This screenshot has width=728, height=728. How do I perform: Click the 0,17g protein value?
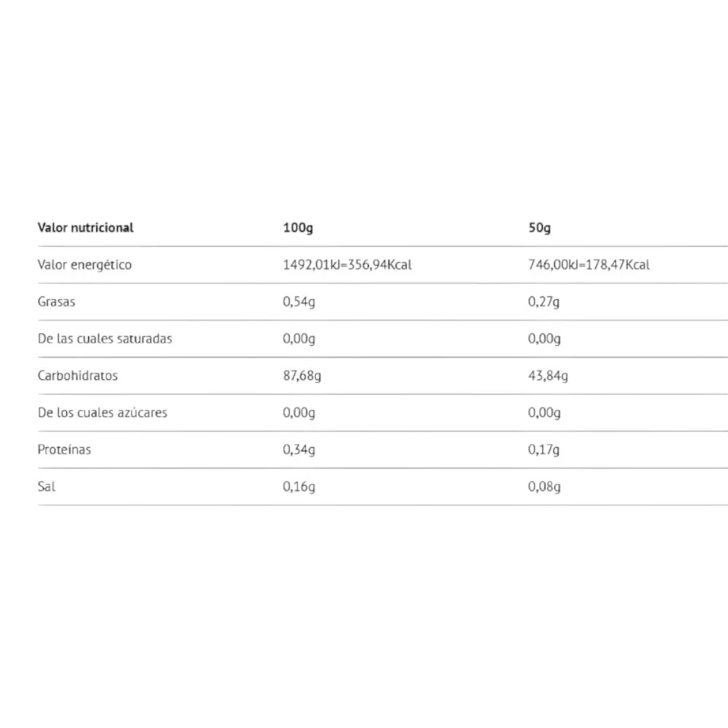(544, 450)
